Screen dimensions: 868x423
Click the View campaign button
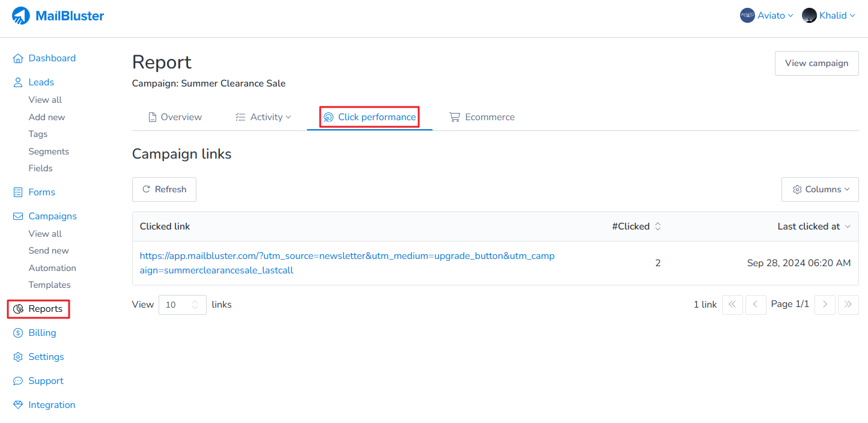[x=816, y=63]
